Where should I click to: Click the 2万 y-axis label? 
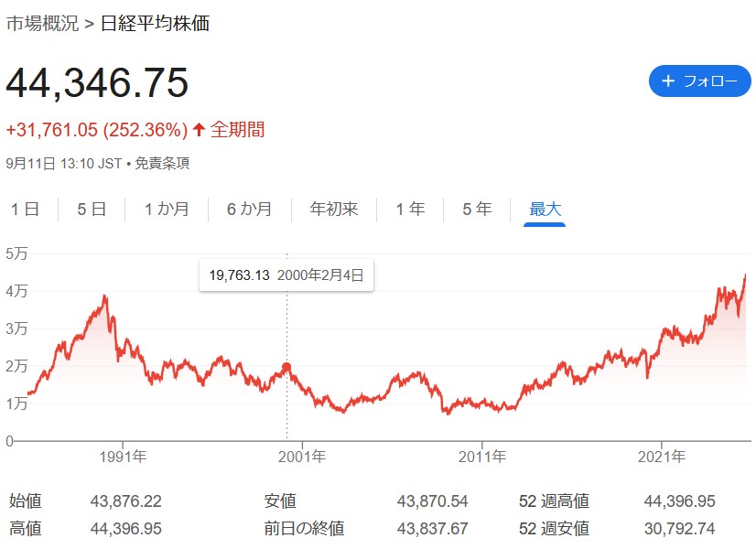click(x=16, y=366)
